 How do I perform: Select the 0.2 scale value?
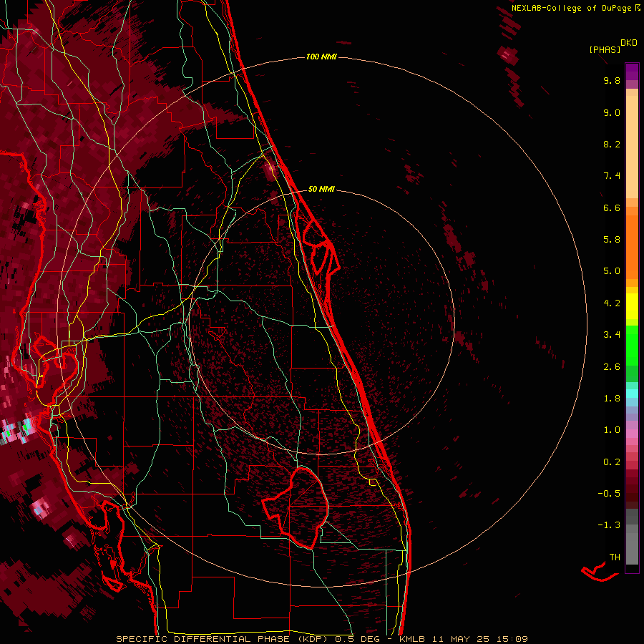(612, 462)
